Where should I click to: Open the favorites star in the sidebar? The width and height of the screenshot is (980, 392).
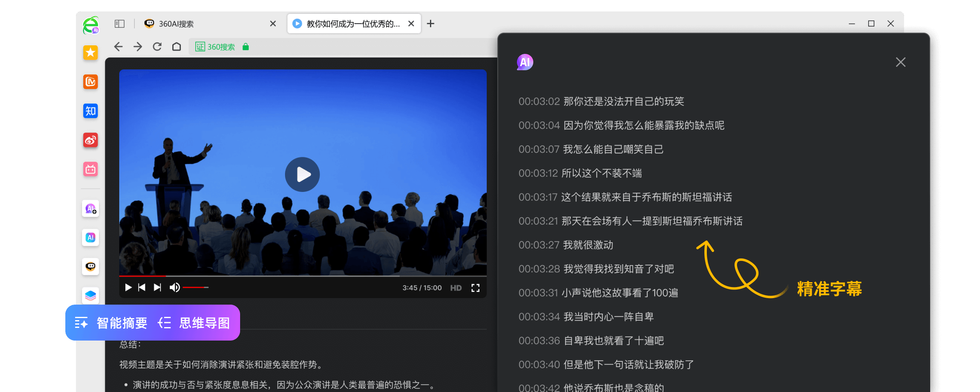click(90, 53)
